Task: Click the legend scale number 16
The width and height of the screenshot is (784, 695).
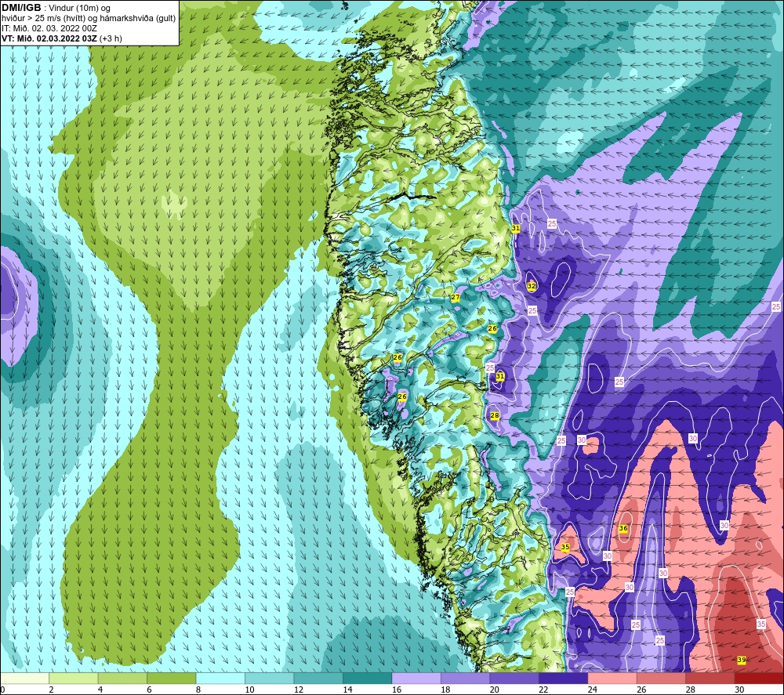Action: point(397,690)
